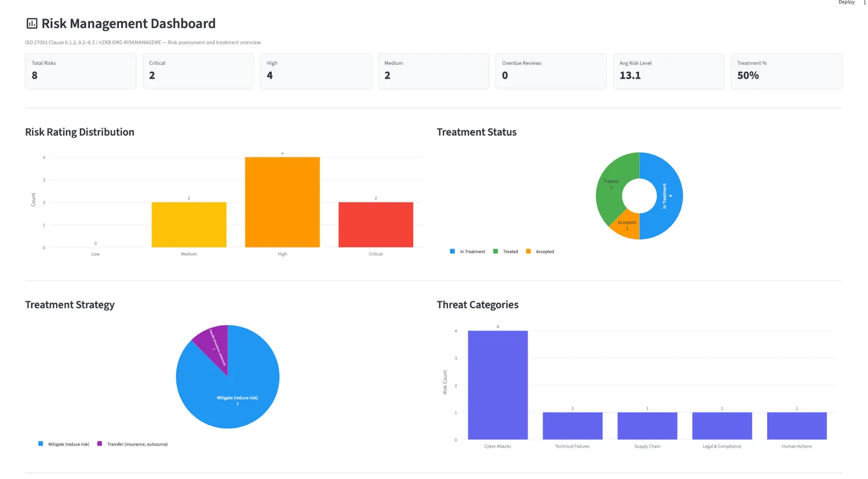Click the blue In Treatment legend swatch
The width and height of the screenshot is (868, 479).
point(452,251)
